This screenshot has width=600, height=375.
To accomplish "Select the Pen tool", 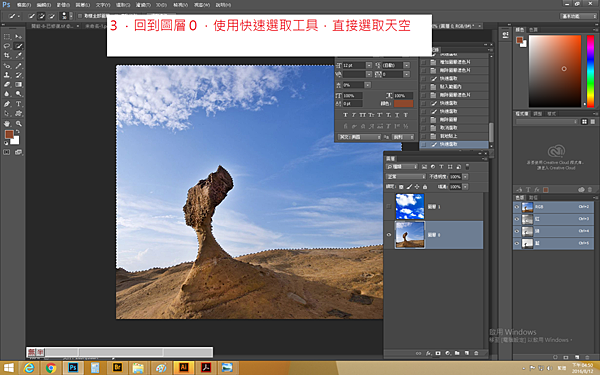I will (x=7, y=104).
